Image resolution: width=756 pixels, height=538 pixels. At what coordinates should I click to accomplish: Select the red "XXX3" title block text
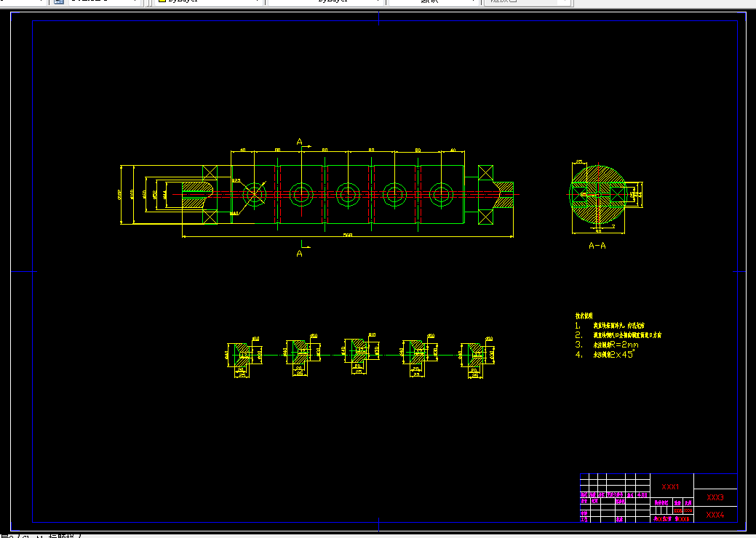[715, 497]
